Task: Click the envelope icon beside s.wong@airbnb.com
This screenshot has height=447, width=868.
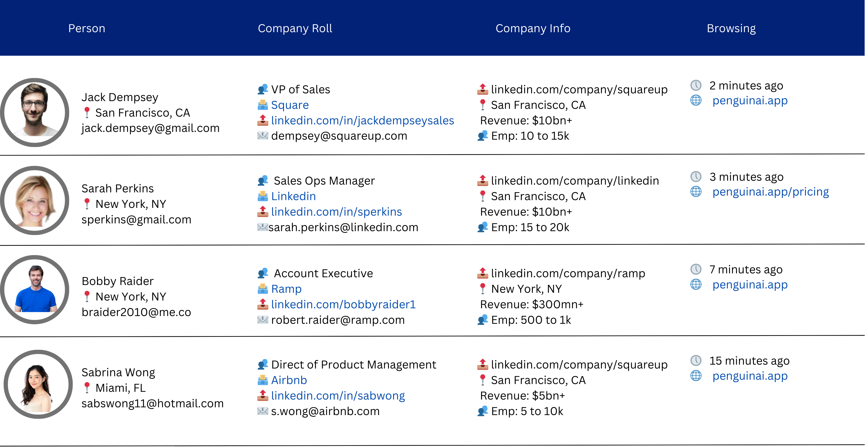Action: click(263, 411)
